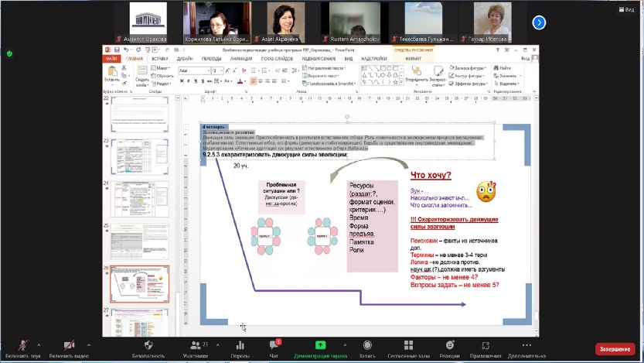Turn on the video camera
Image resolution: width=644 pixels, height=363 pixels.
click(70, 345)
